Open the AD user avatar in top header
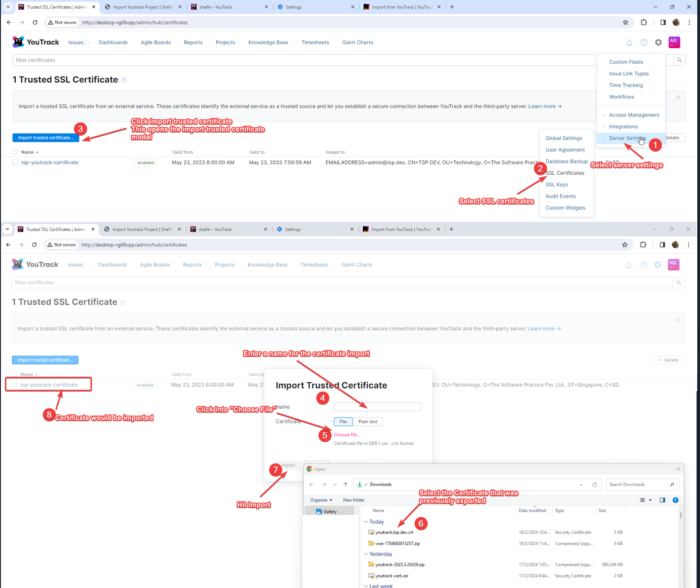700x588 pixels. [x=674, y=42]
